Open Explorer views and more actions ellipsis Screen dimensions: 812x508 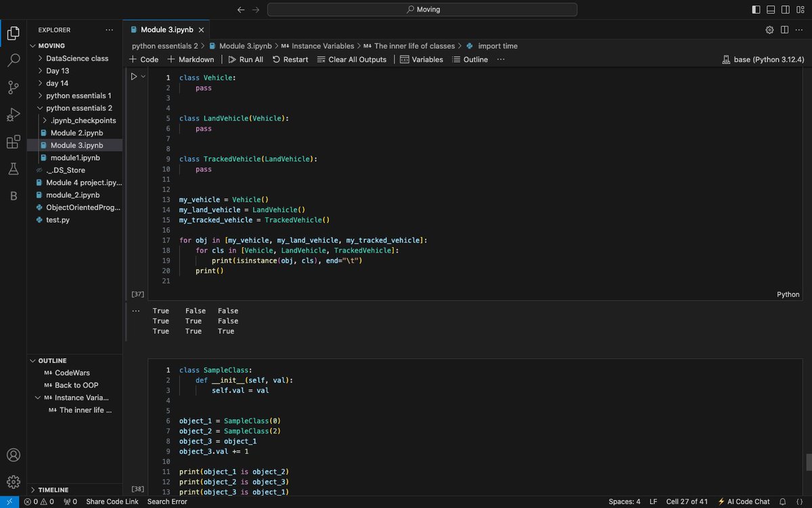click(x=110, y=30)
